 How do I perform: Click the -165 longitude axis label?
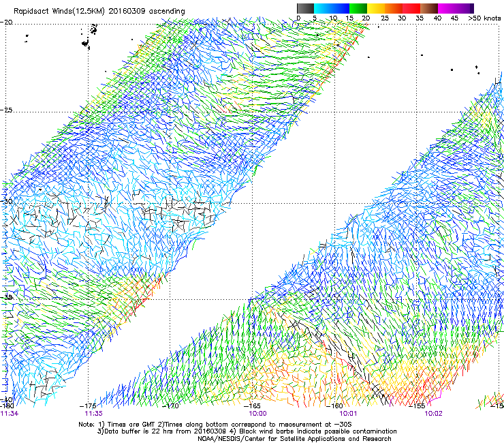click(x=252, y=406)
